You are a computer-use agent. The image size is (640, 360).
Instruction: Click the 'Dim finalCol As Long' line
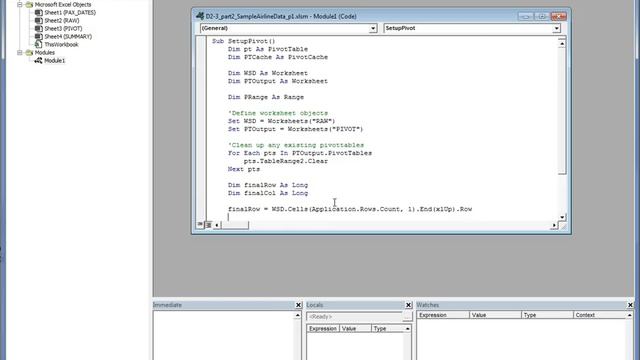[268, 193]
